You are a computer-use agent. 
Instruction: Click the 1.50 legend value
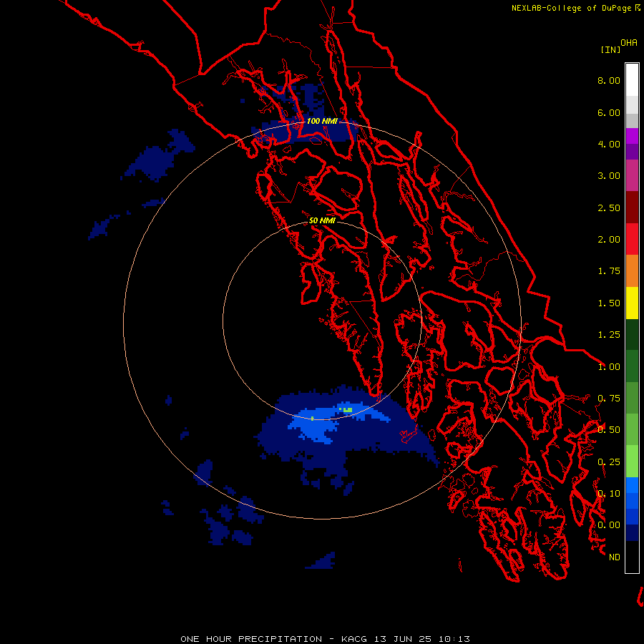609,303
